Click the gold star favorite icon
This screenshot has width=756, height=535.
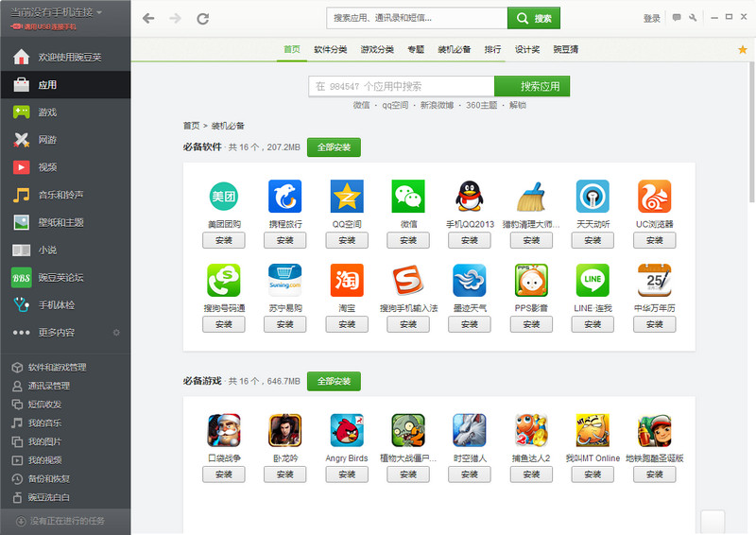743,49
